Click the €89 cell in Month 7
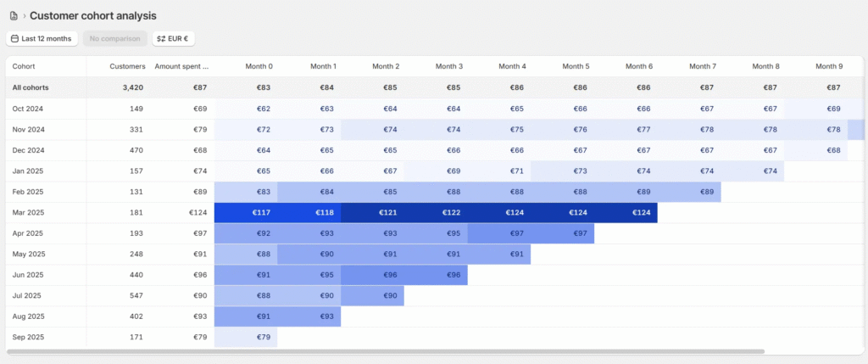This screenshot has width=868, height=364. (689, 192)
